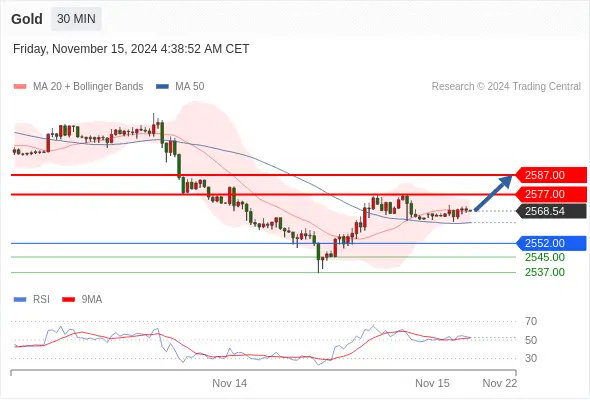Click the 9MA legend label
The height and width of the screenshot is (400, 590).
click(92, 300)
